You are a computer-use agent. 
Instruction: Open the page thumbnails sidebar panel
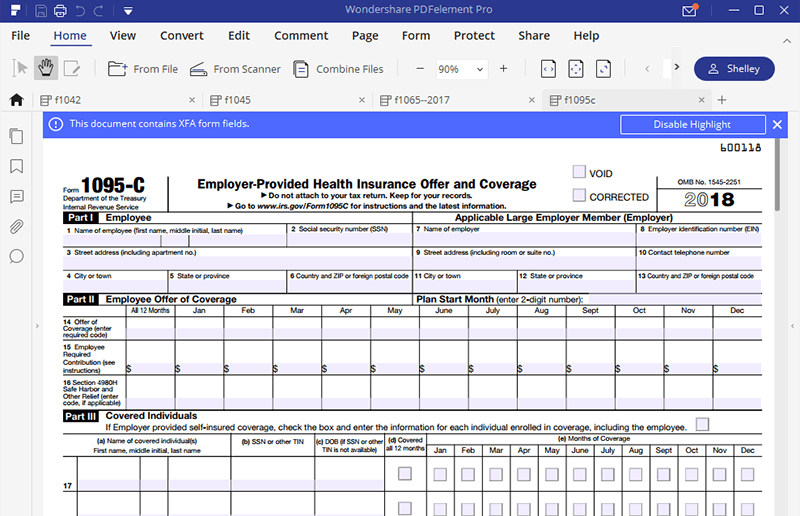16,136
